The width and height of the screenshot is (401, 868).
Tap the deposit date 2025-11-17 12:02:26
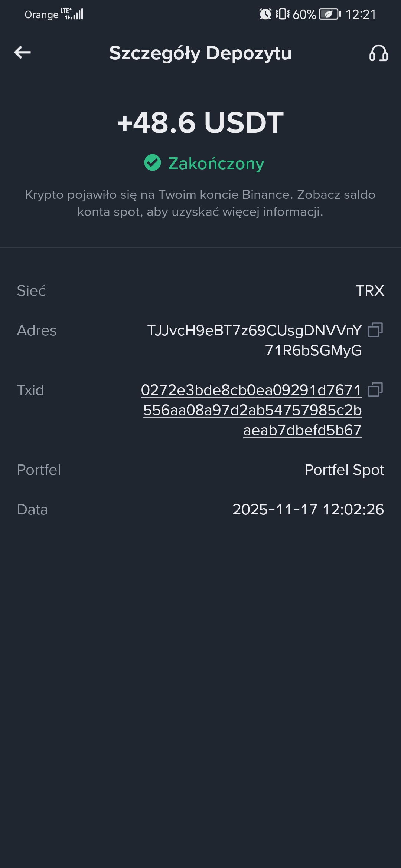(308, 510)
